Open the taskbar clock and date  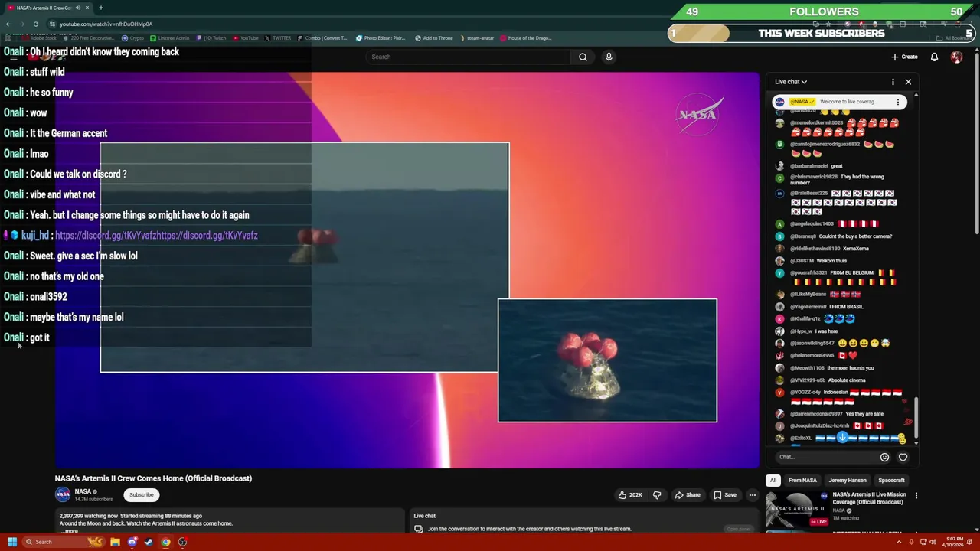953,542
